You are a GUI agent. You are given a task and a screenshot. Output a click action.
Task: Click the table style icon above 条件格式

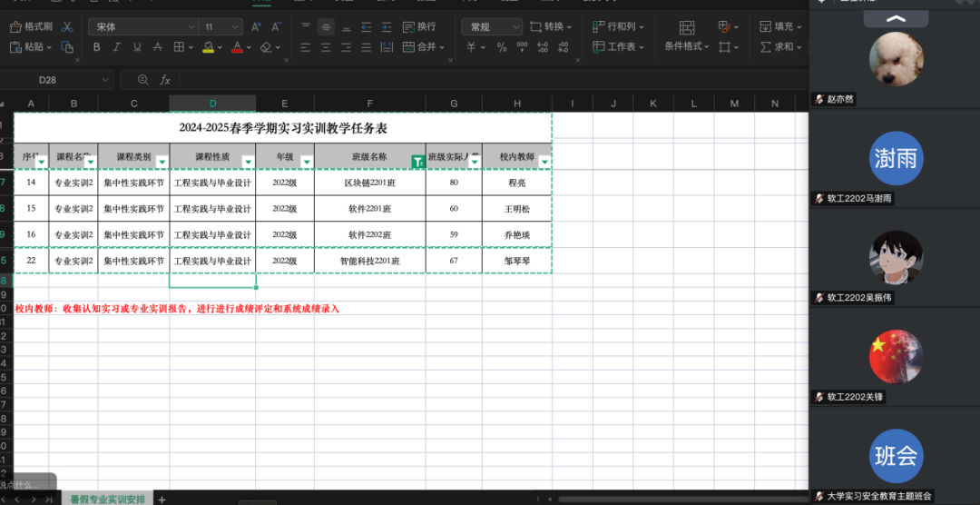(x=687, y=27)
